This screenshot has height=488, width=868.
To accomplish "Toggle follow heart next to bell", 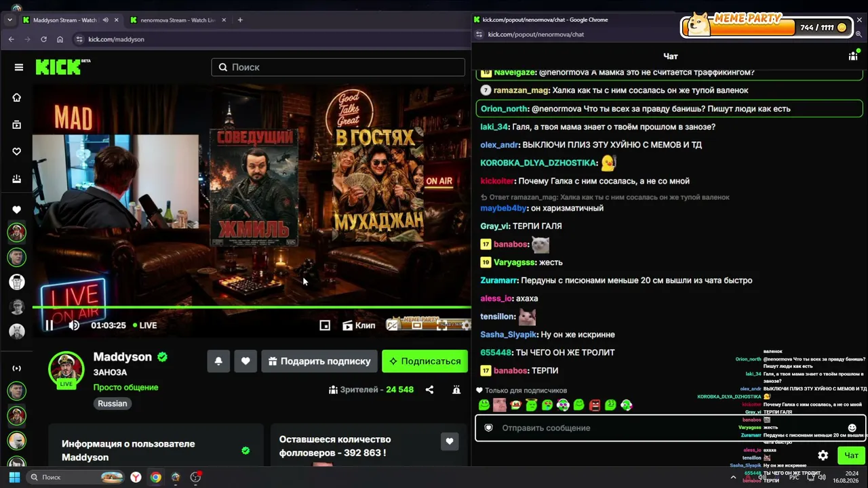I will [x=245, y=361].
